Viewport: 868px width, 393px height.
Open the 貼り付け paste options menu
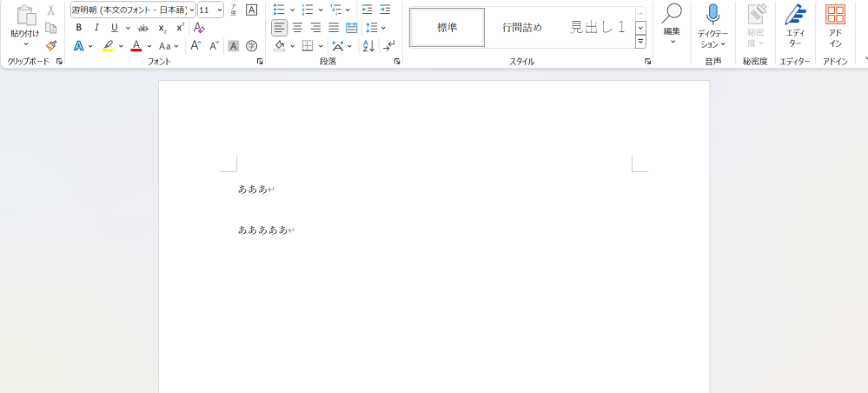pyautogui.click(x=24, y=43)
